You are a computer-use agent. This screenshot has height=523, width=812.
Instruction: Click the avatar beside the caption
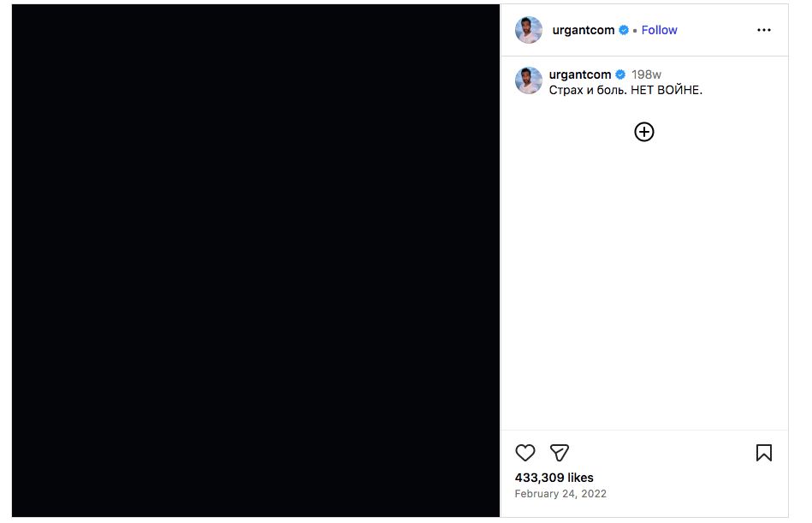(x=529, y=80)
